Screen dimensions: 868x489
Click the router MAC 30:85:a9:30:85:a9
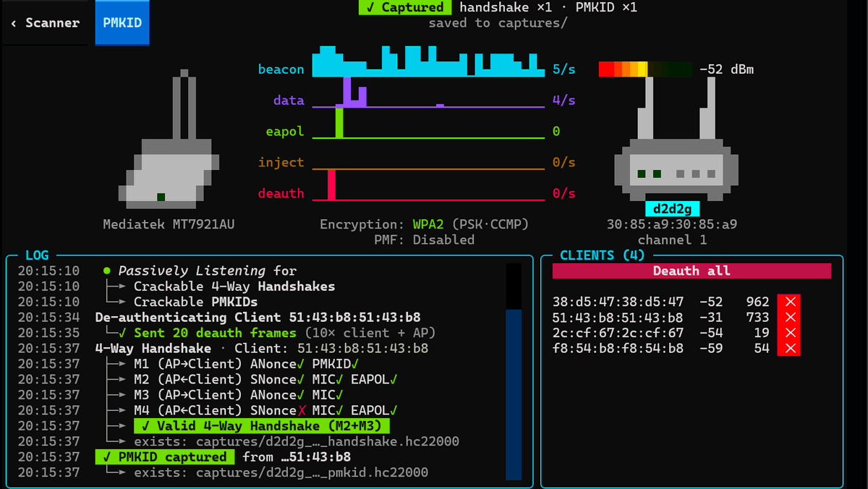tap(672, 224)
